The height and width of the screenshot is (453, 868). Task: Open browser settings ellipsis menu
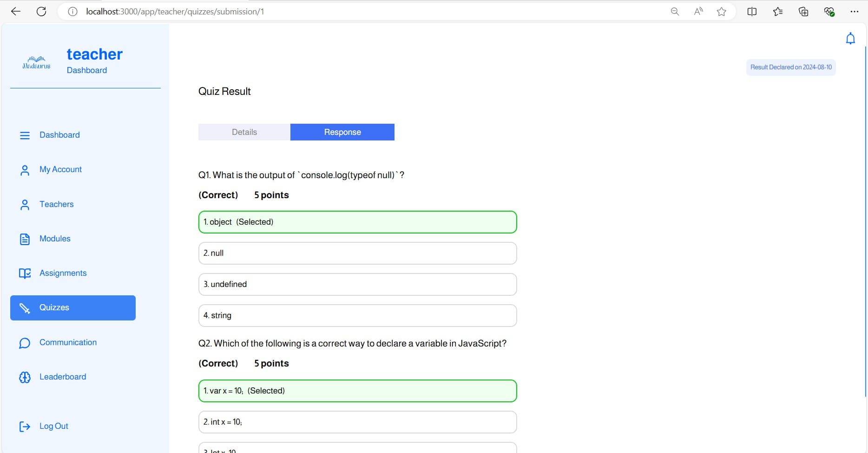click(854, 12)
